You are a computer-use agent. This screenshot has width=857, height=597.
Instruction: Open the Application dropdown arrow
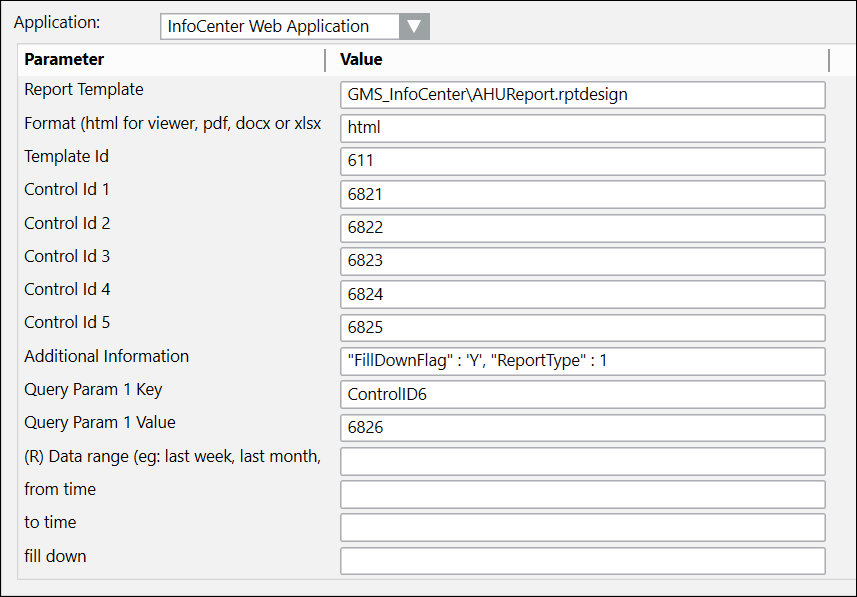point(414,27)
